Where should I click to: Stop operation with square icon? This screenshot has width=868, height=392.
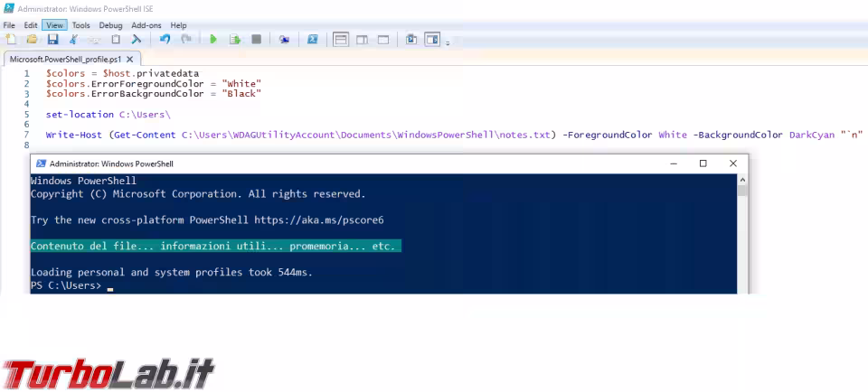point(256,40)
